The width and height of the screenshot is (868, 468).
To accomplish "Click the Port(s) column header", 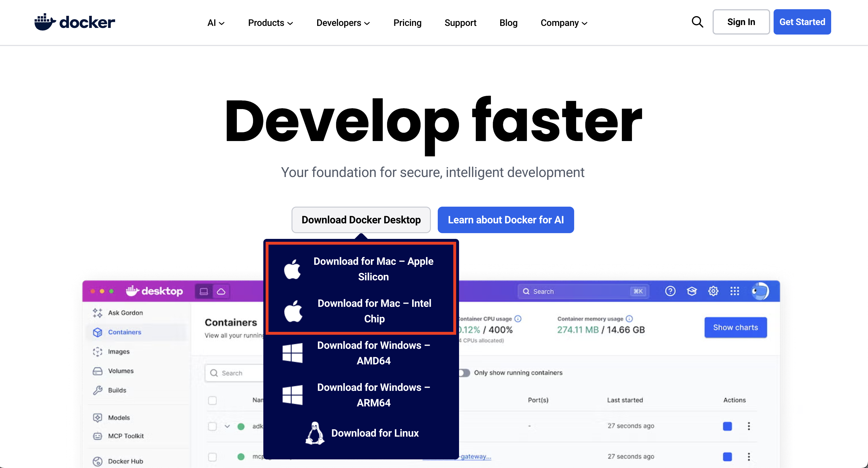I will (538, 400).
